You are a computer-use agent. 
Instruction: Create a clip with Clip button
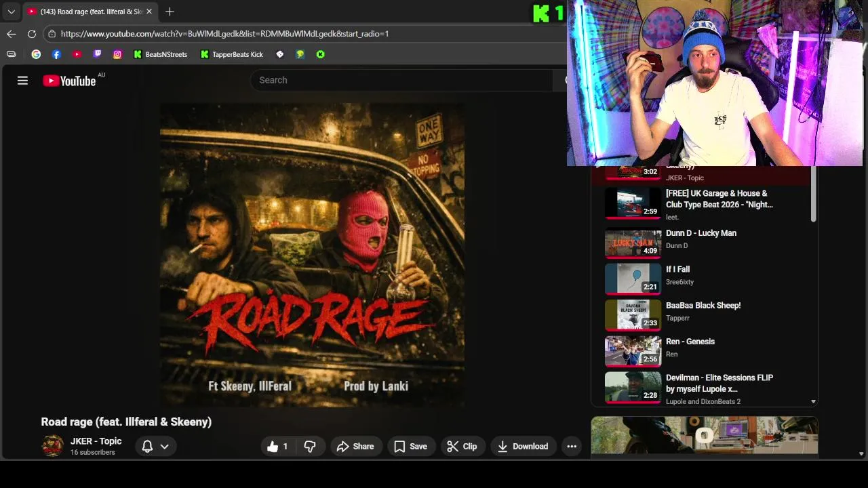(462, 446)
